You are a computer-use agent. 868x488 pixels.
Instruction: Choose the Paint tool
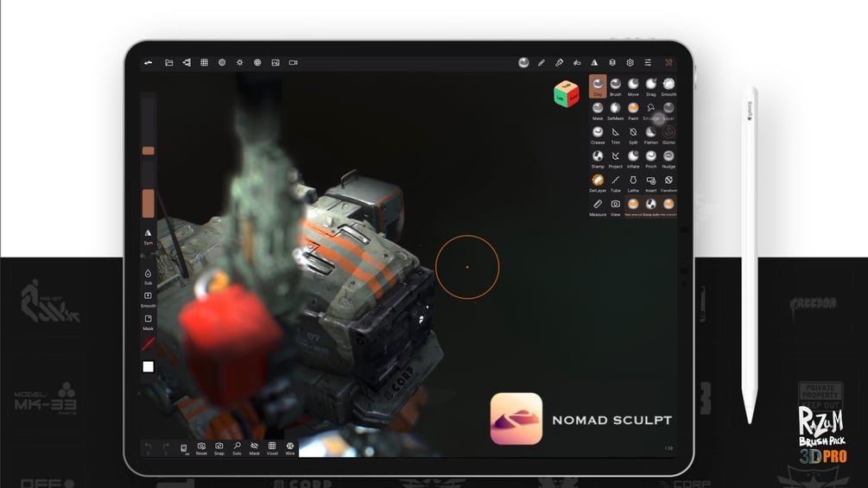click(x=633, y=110)
